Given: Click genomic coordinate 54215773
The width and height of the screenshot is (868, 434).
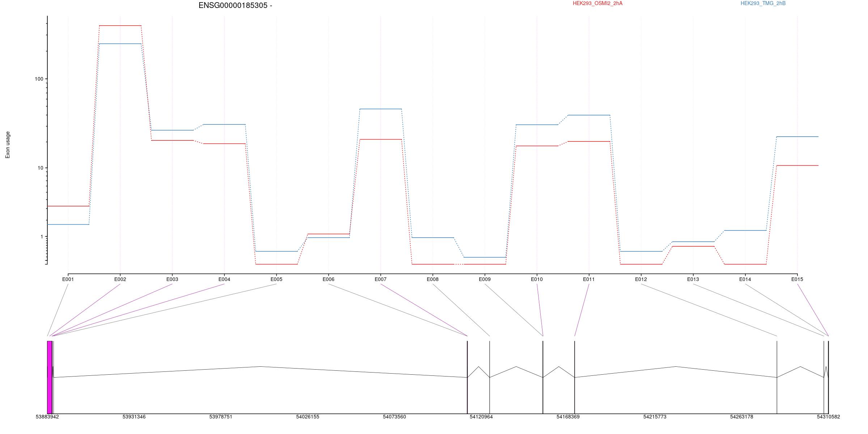Looking at the screenshot, I should 655,417.
